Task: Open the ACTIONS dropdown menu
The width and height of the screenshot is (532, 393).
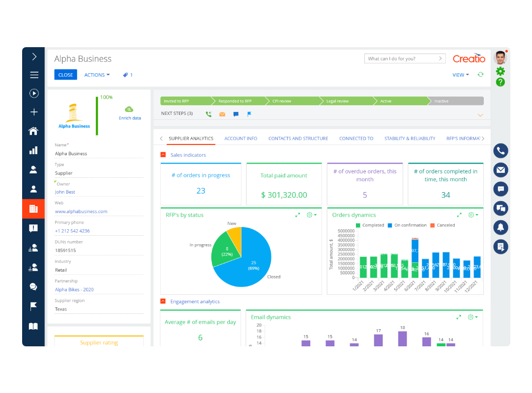Action: tap(97, 75)
